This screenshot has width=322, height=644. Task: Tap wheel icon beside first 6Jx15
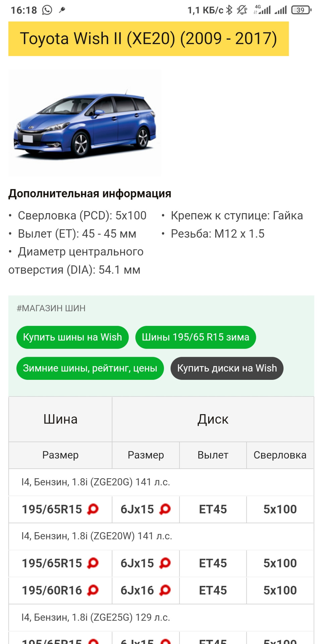165,509
